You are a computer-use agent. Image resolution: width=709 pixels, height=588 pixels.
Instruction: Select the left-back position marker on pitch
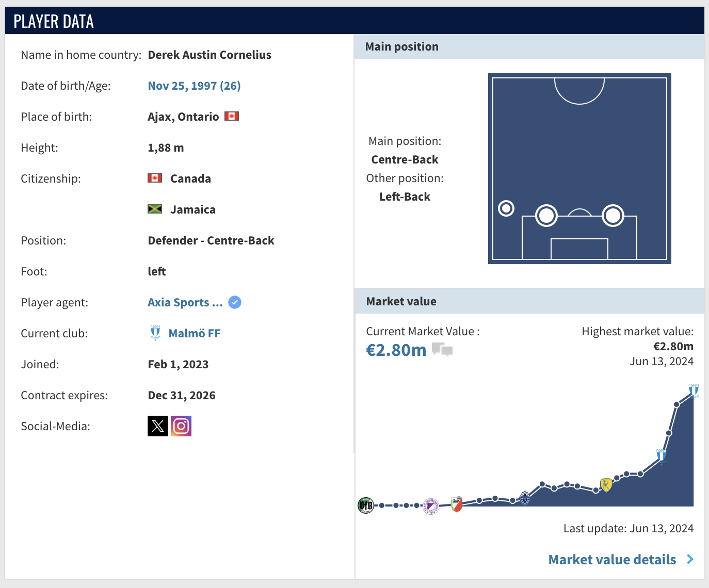506,208
